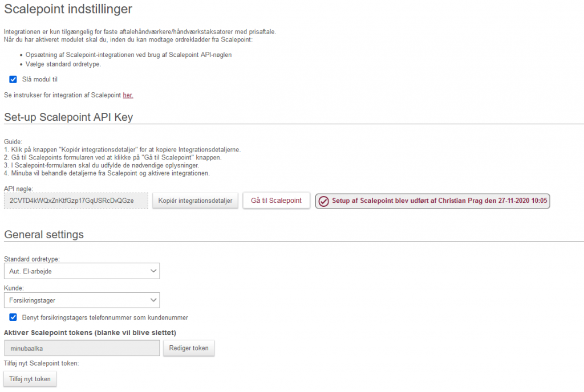584x392 pixels.
Task: Disable the "Slå modul til" checkbox
Action: [x=13, y=79]
